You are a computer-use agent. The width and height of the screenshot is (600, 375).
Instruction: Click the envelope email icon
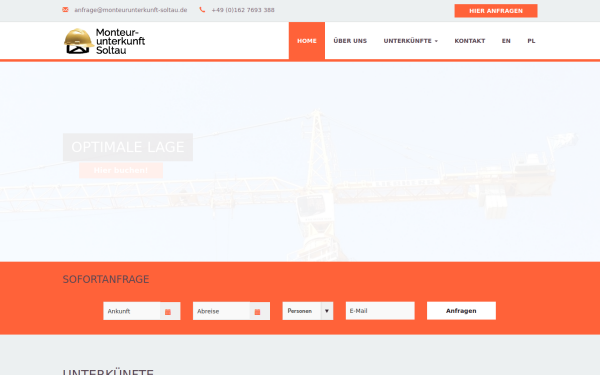point(65,10)
